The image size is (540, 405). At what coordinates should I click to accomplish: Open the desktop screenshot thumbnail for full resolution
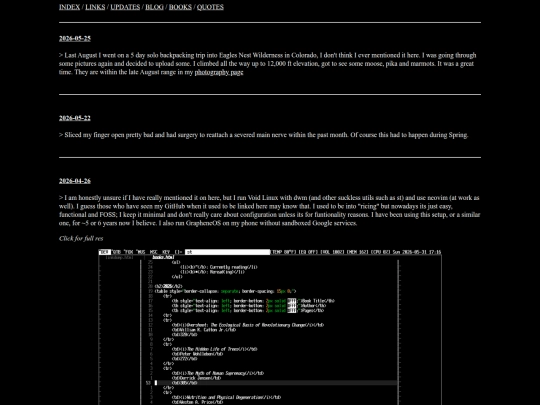(x=270, y=327)
